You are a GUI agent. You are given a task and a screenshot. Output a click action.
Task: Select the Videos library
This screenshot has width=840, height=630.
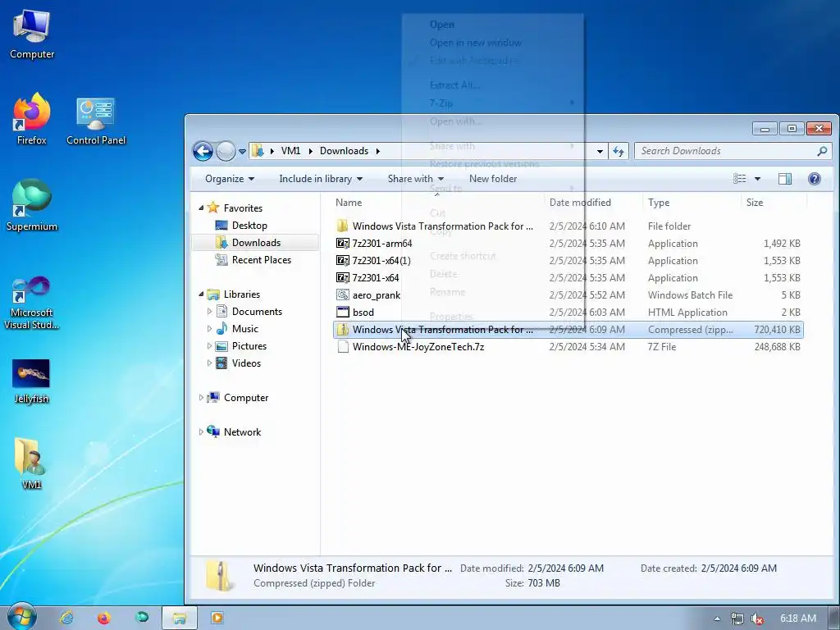pyautogui.click(x=246, y=363)
